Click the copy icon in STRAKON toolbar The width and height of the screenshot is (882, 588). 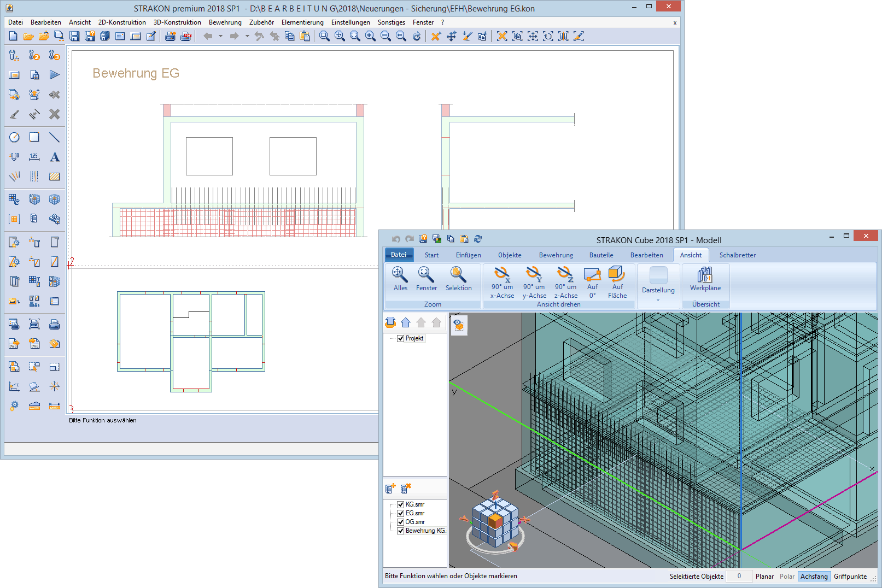click(x=289, y=36)
